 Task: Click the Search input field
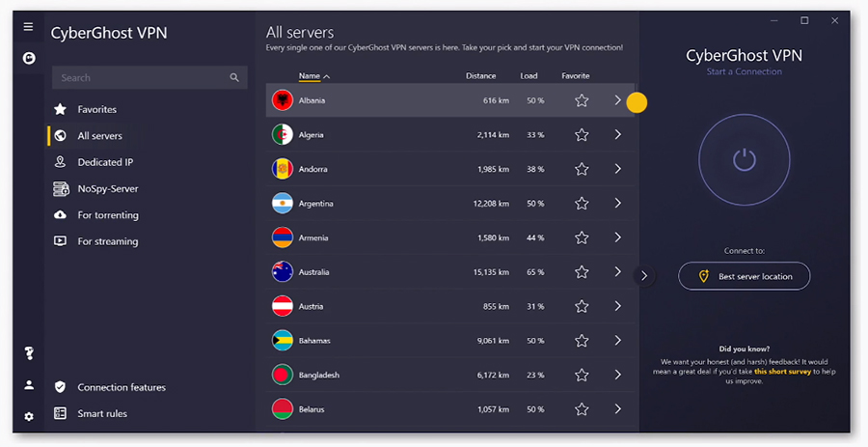(x=149, y=77)
